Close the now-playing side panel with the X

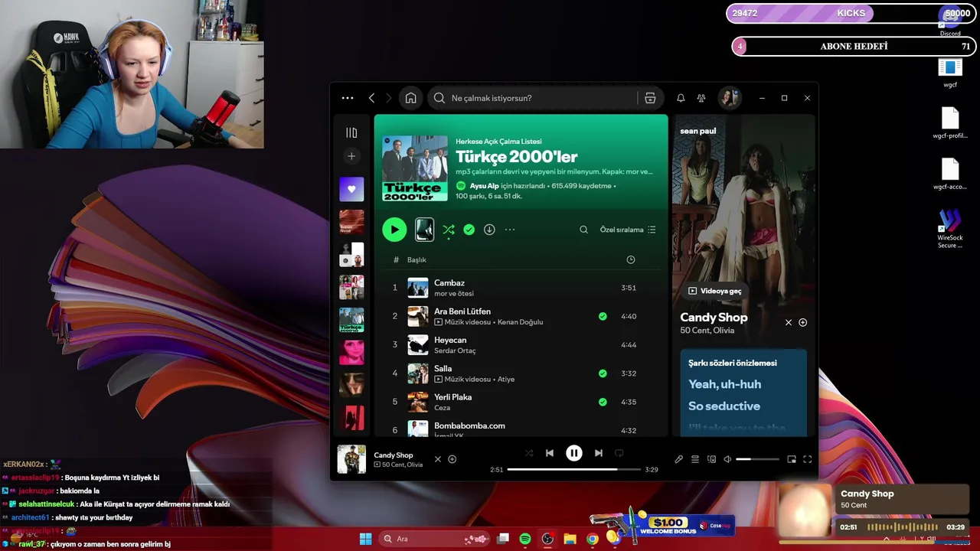point(789,322)
